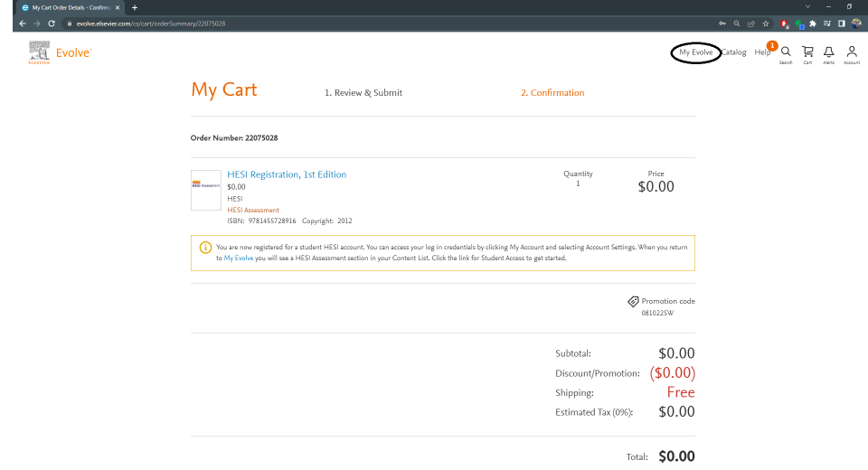Close the My Cart Order Details tab
This screenshot has height=470, width=868.
[118, 8]
